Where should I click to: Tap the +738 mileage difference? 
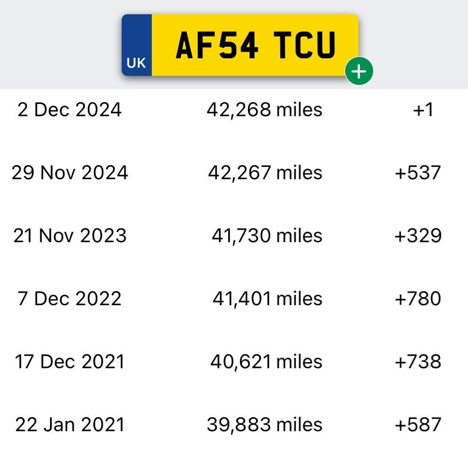(418, 362)
